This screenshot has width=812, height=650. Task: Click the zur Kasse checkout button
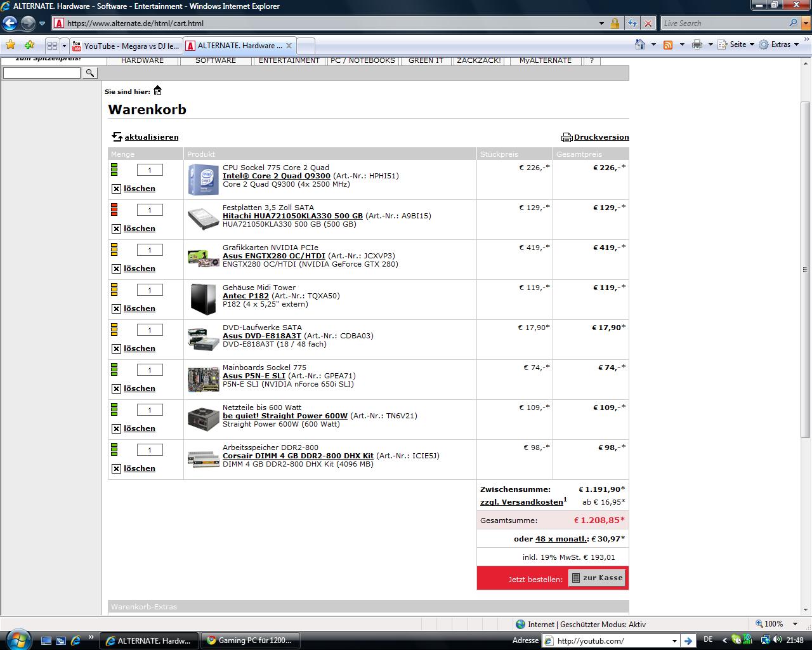pyautogui.click(x=597, y=578)
